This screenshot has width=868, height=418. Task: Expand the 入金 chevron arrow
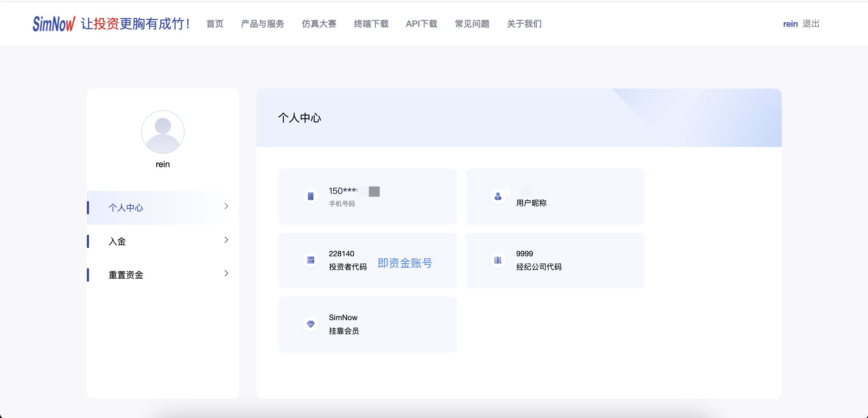pyautogui.click(x=227, y=240)
